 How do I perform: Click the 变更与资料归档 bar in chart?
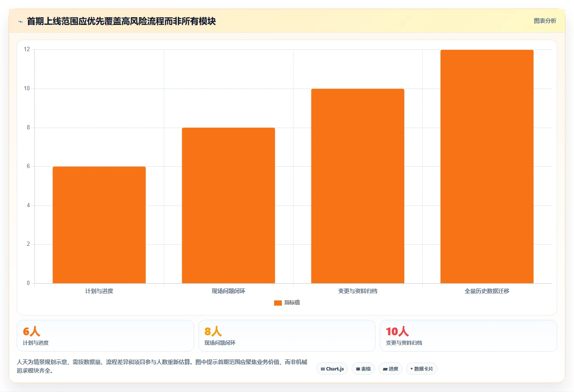[x=357, y=186]
